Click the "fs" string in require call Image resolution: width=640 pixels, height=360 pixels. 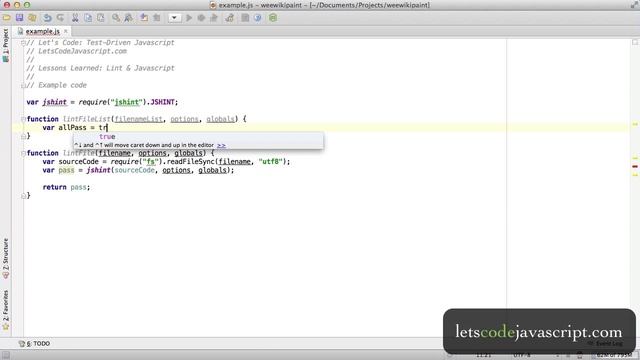pos(151,162)
